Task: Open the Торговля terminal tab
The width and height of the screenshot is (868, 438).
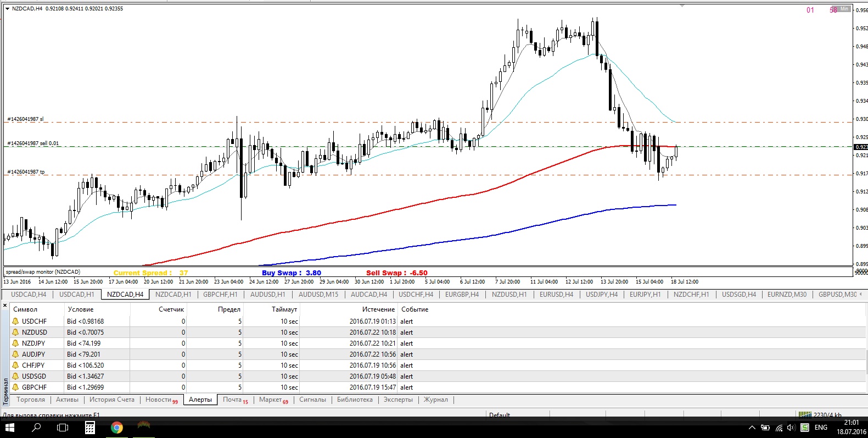Action: [x=31, y=400]
